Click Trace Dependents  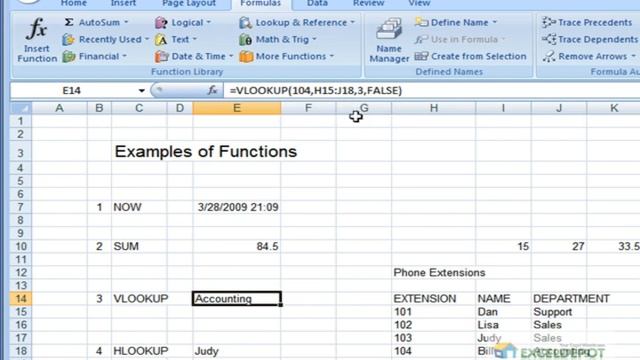[590, 40]
